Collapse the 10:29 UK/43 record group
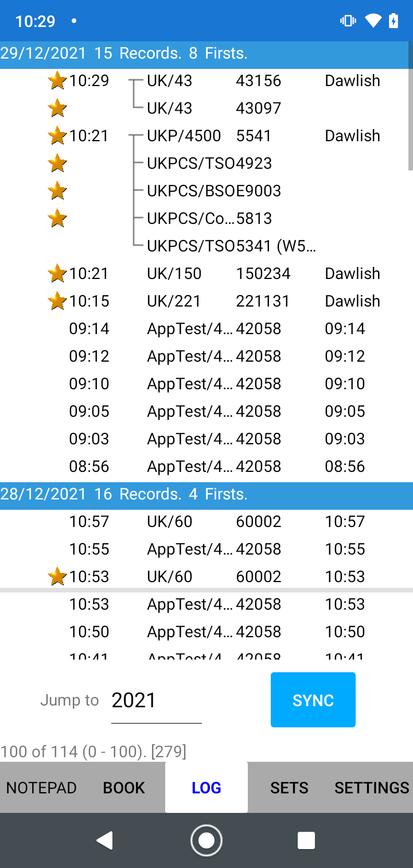 coord(136,81)
